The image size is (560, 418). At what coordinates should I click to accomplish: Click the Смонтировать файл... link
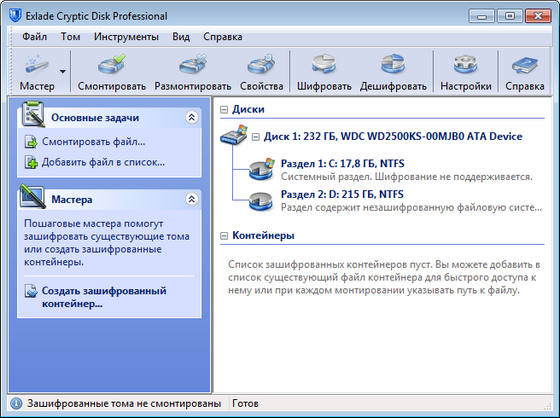tap(94, 142)
